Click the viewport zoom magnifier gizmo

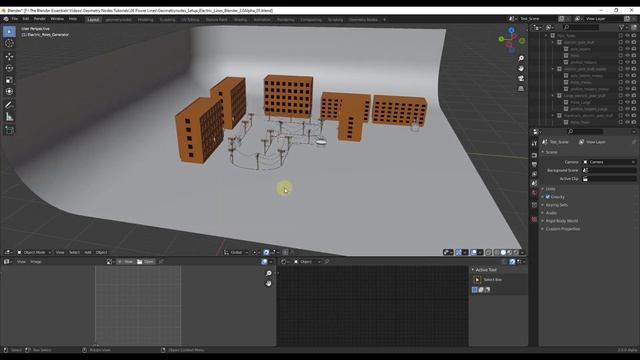pyautogui.click(x=521, y=58)
